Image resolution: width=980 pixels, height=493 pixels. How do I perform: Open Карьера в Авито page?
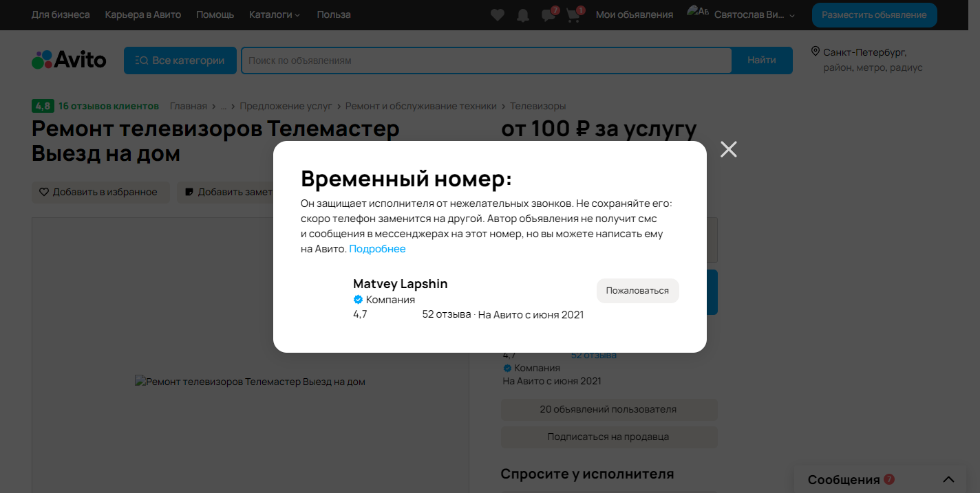[143, 14]
